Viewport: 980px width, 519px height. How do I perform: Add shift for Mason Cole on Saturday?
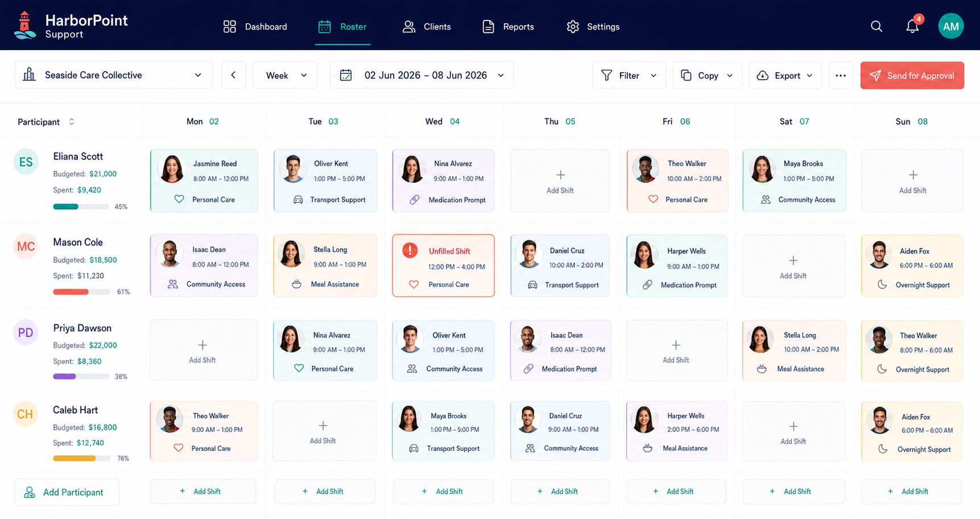tap(793, 266)
